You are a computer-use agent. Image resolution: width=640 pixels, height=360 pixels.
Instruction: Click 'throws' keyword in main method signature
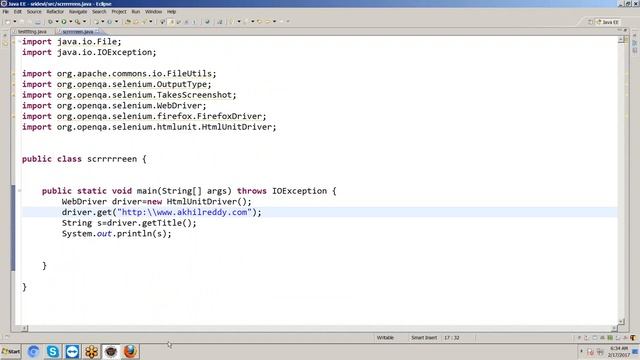252,191
